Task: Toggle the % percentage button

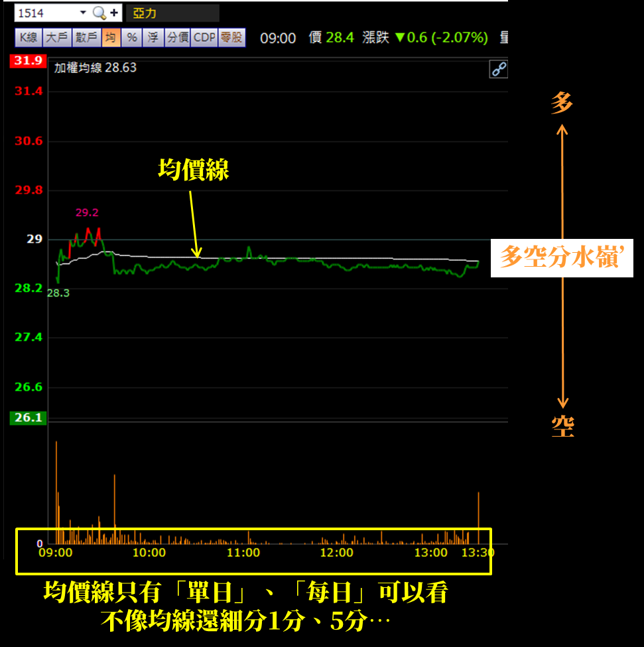Action: 131,38
